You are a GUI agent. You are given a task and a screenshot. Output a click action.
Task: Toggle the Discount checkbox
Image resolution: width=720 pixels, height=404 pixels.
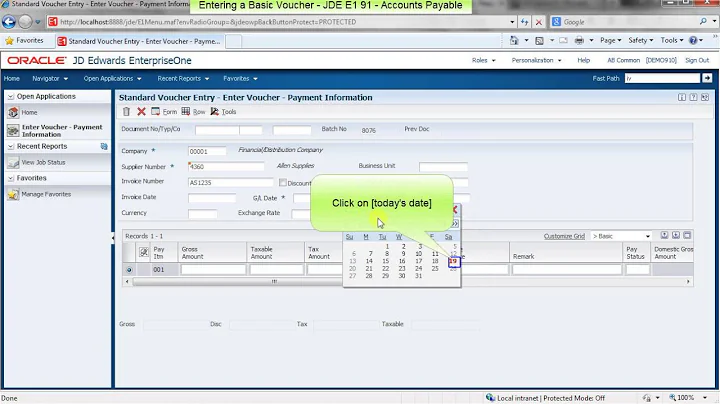283,183
